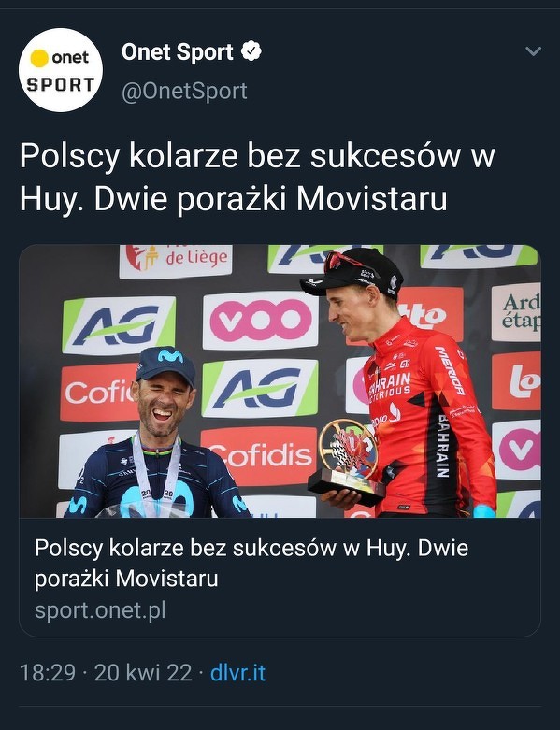Click the full Cofidis banner in photo
The height and width of the screenshot is (730, 560).
tap(259, 455)
